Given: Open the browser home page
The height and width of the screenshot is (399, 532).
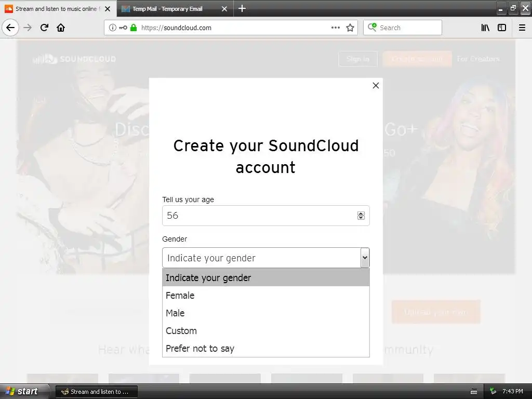Looking at the screenshot, I should 61,28.
